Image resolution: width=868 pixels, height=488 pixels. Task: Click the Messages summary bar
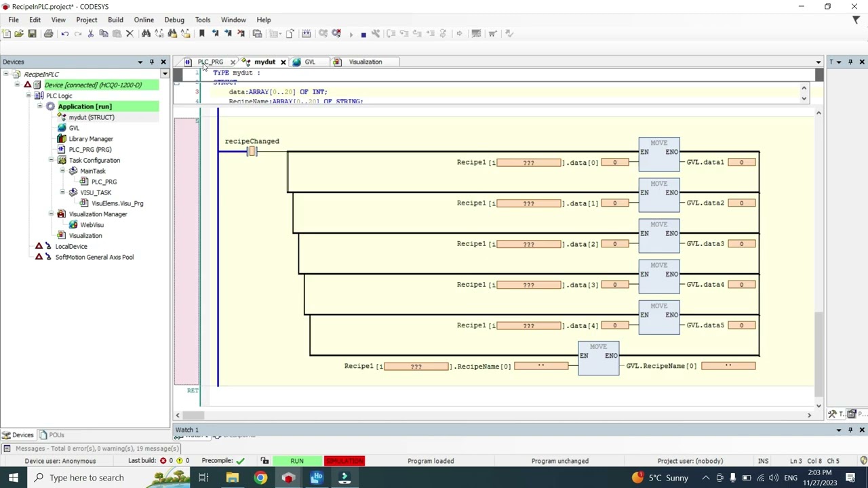tap(91, 449)
